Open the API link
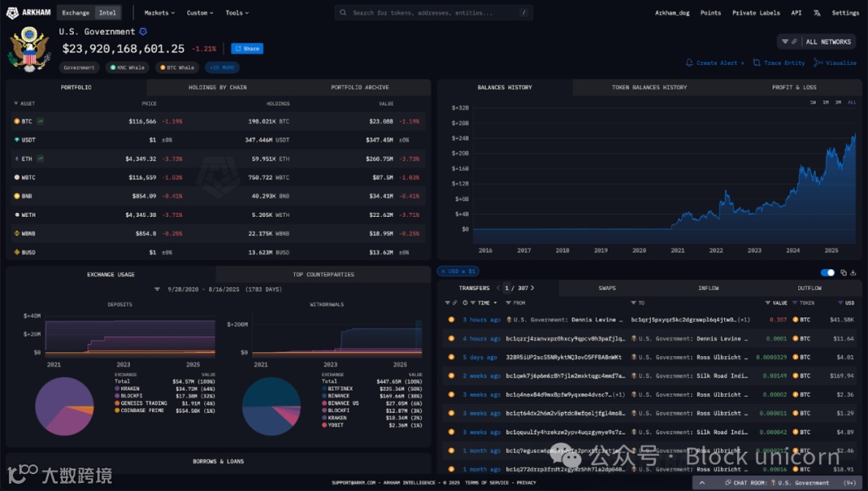Viewport: 868px width, 491px height. (796, 13)
